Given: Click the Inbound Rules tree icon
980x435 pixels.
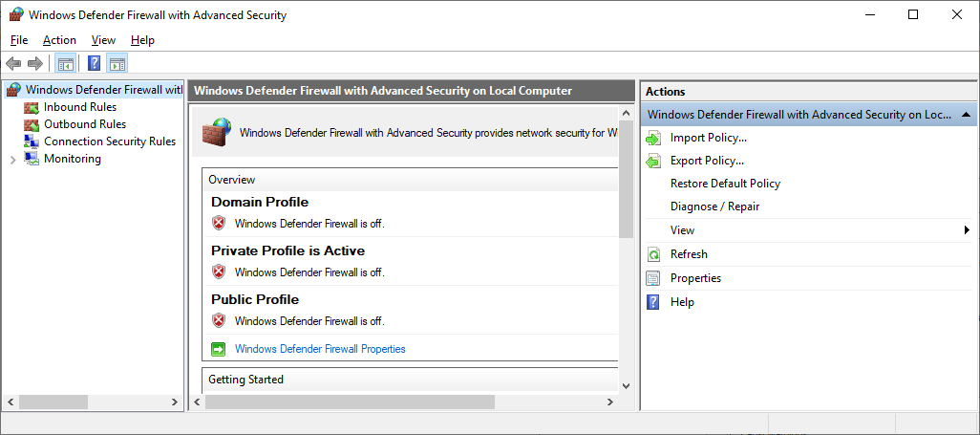Looking at the screenshot, I should [x=32, y=108].
